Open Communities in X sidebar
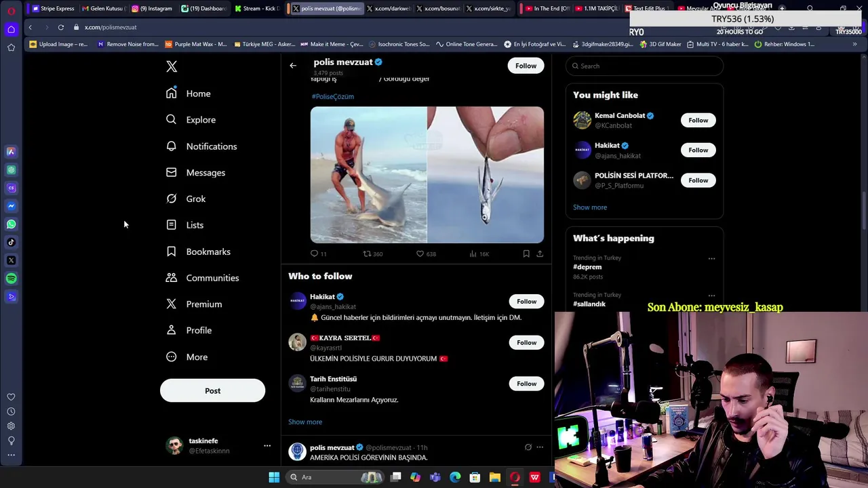The image size is (868, 488). (x=203, y=278)
